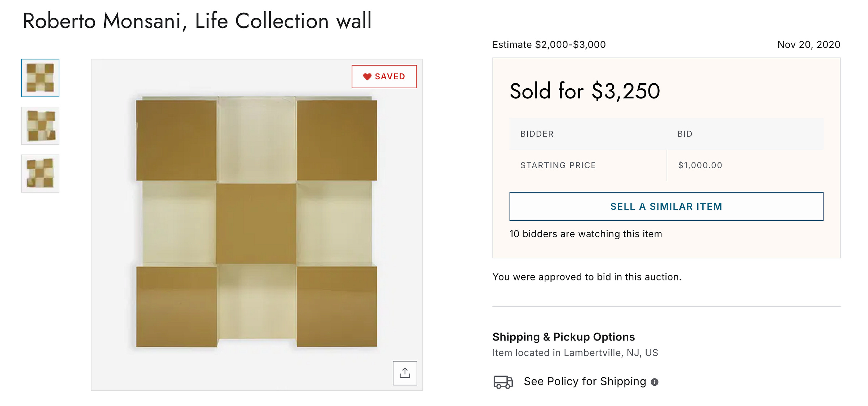Select the second product thumbnail
This screenshot has width=868, height=406.
[40, 126]
